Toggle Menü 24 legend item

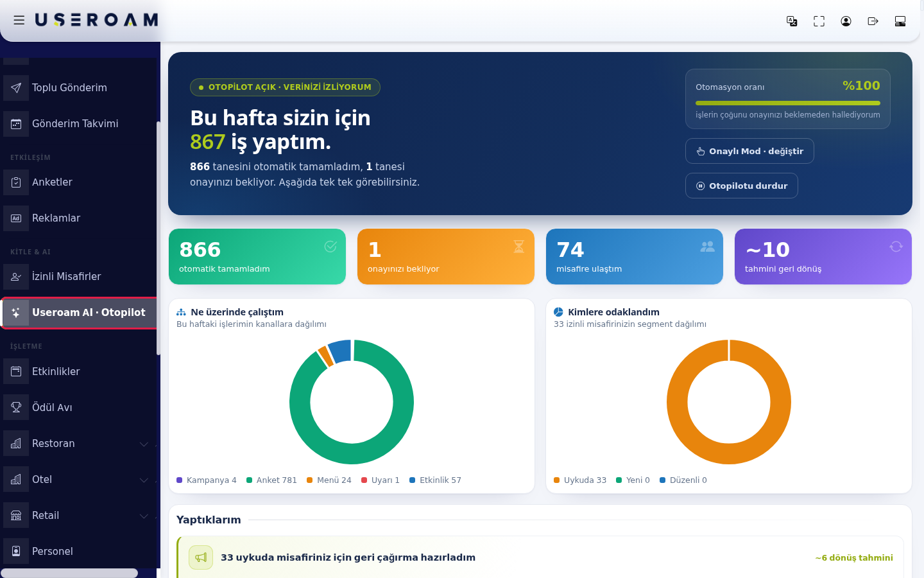329,480
